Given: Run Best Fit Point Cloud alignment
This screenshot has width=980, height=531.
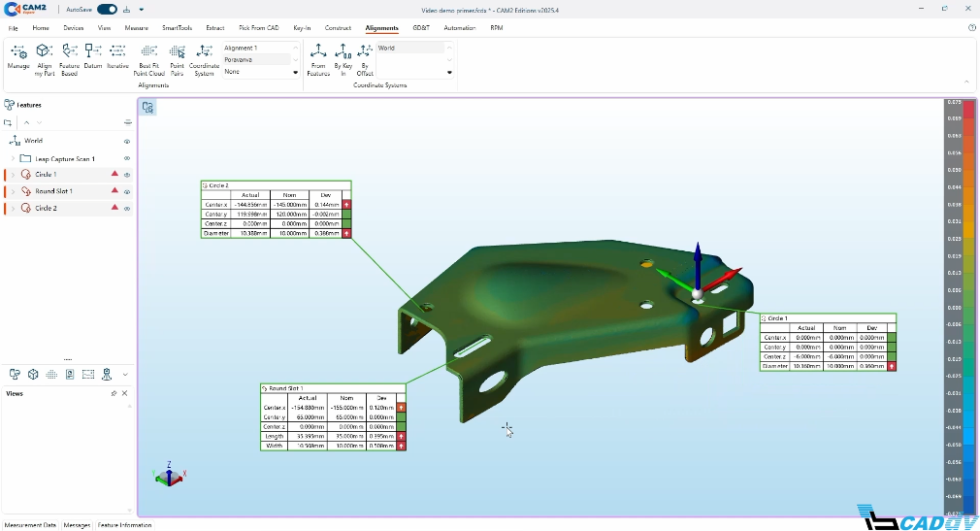Looking at the screenshot, I should point(148,59).
